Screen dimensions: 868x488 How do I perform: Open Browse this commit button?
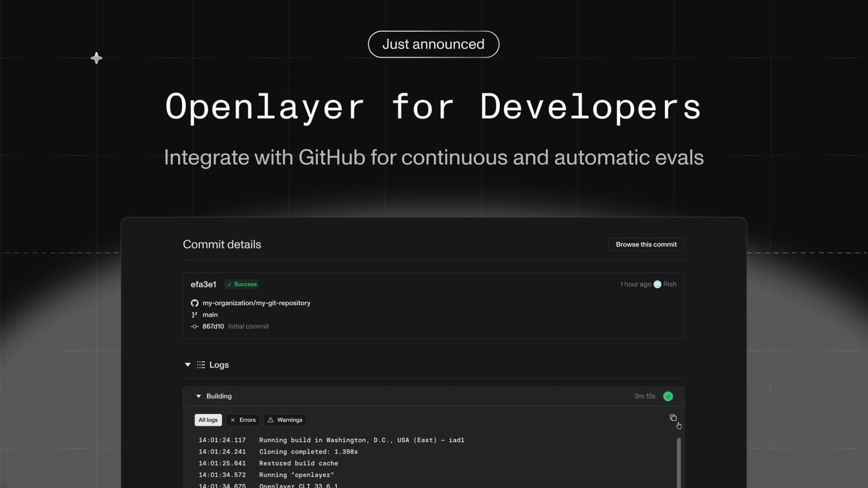pos(646,244)
